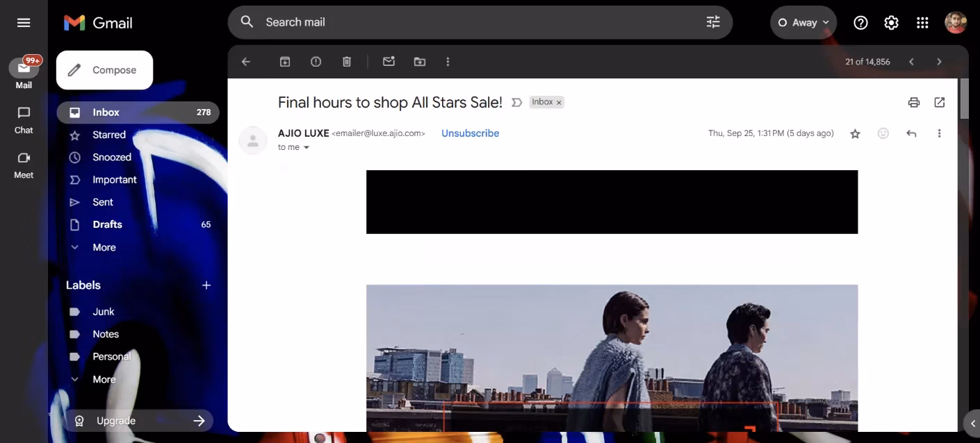The image size is (980, 443).
Task: Mark the email as unread
Action: [x=389, y=62]
